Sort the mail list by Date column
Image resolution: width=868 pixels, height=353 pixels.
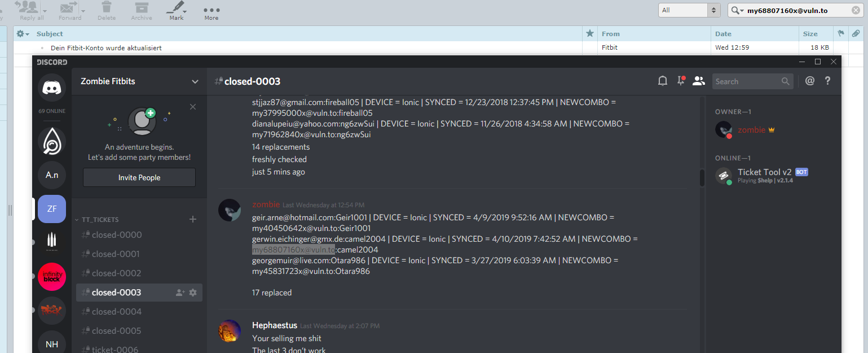coord(724,34)
